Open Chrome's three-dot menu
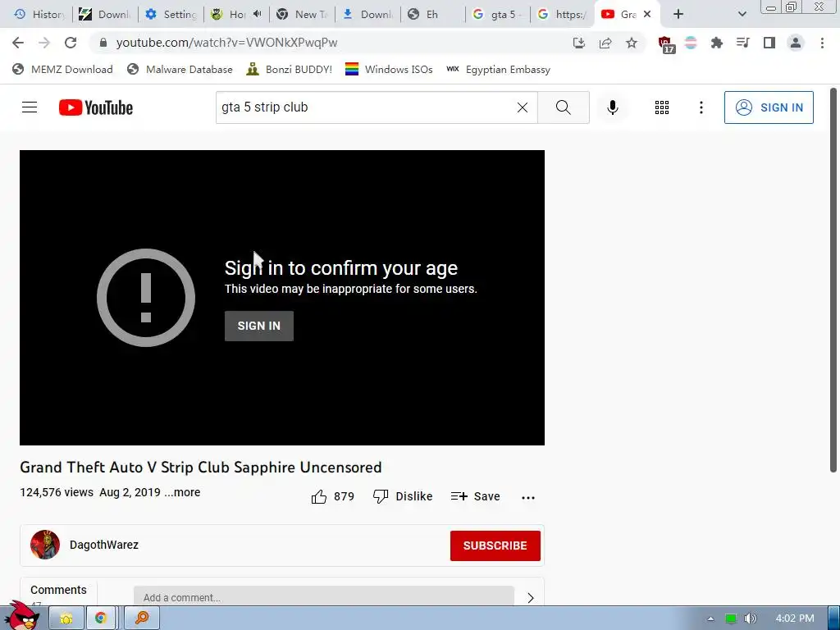The width and height of the screenshot is (840, 630). coord(822,43)
